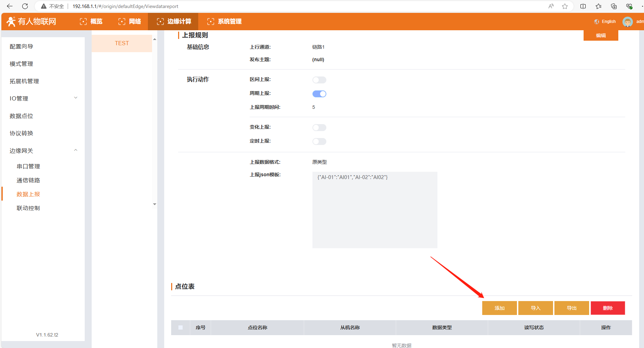Enable the 区间上报 toggle switch
Image resolution: width=644 pixels, height=348 pixels.
click(x=319, y=80)
